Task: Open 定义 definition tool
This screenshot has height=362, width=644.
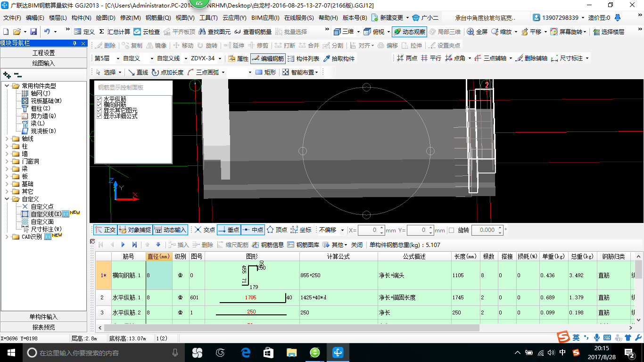Action: point(84,32)
